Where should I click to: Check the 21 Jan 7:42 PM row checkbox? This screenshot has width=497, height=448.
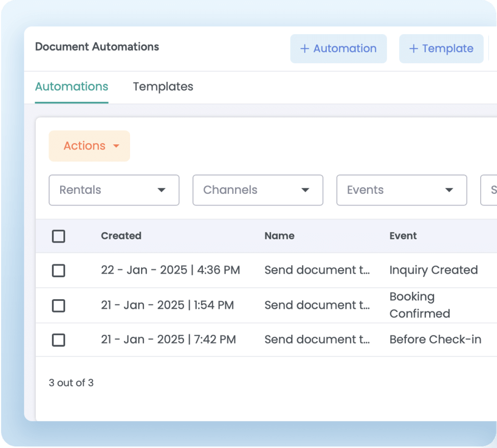(59, 340)
